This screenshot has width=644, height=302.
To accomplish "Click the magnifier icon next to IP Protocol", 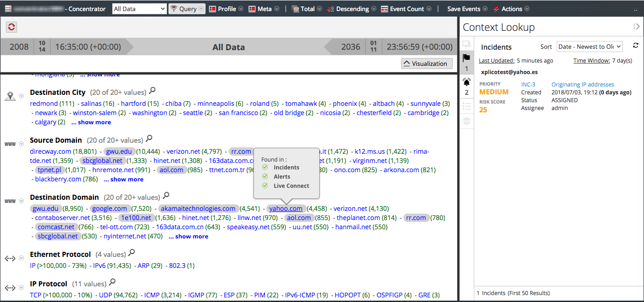I will tap(112, 282).
